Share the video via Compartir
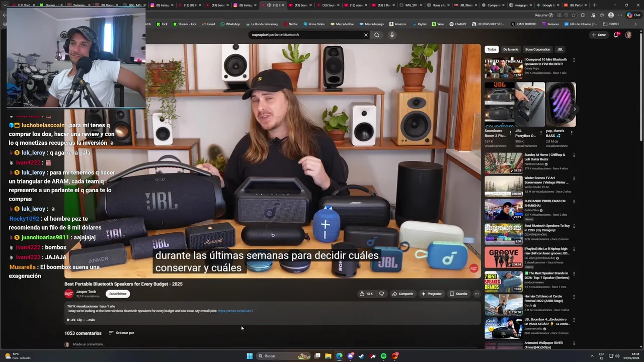The width and height of the screenshot is (644, 362). pyautogui.click(x=403, y=294)
